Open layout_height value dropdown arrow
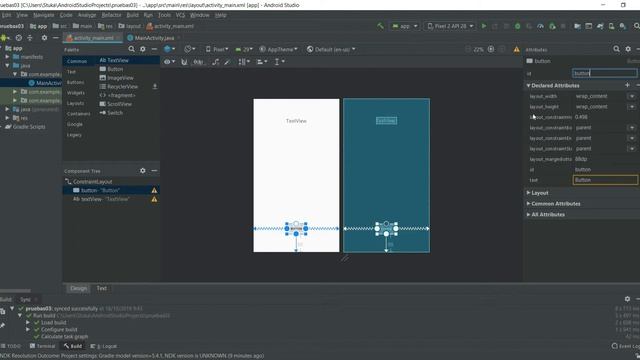 [x=632, y=107]
